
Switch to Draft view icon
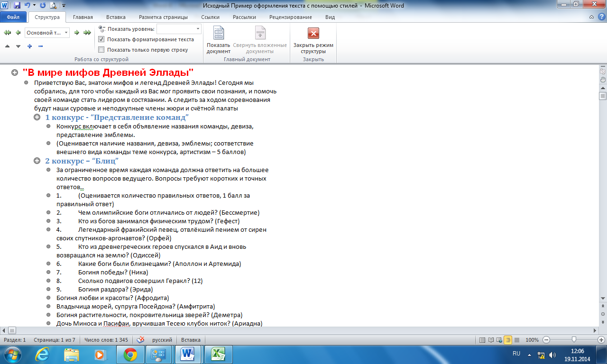pos(516,340)
